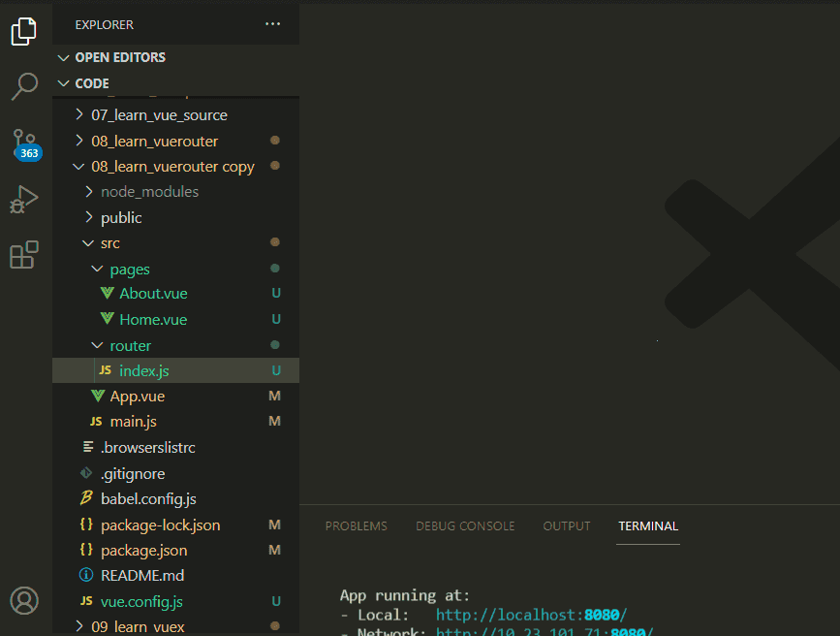Click the EXPLORER panel title
The width and height of the screenshot is (840, 636).
pyautogui.click(x=104, y=24)
